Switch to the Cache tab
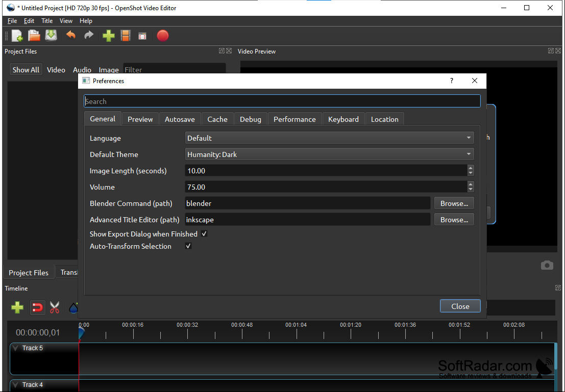Image resolution: width=565 pixels, height=392 pixels. tap(217, 119)
